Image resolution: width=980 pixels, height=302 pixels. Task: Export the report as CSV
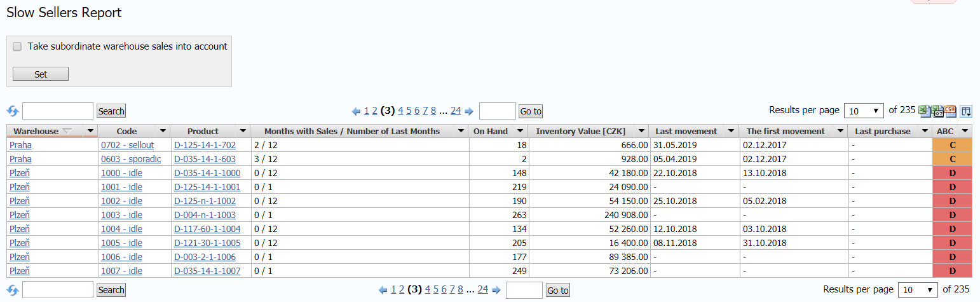coord(951,111)
